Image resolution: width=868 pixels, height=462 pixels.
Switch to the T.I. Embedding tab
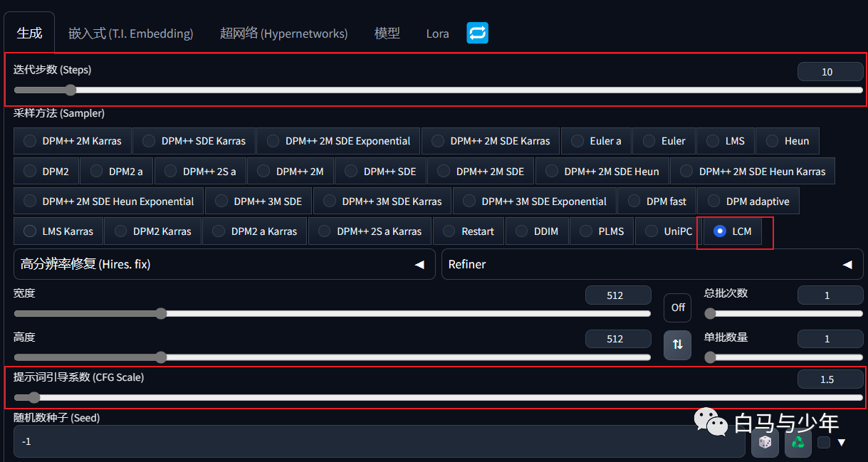[130, 33]
